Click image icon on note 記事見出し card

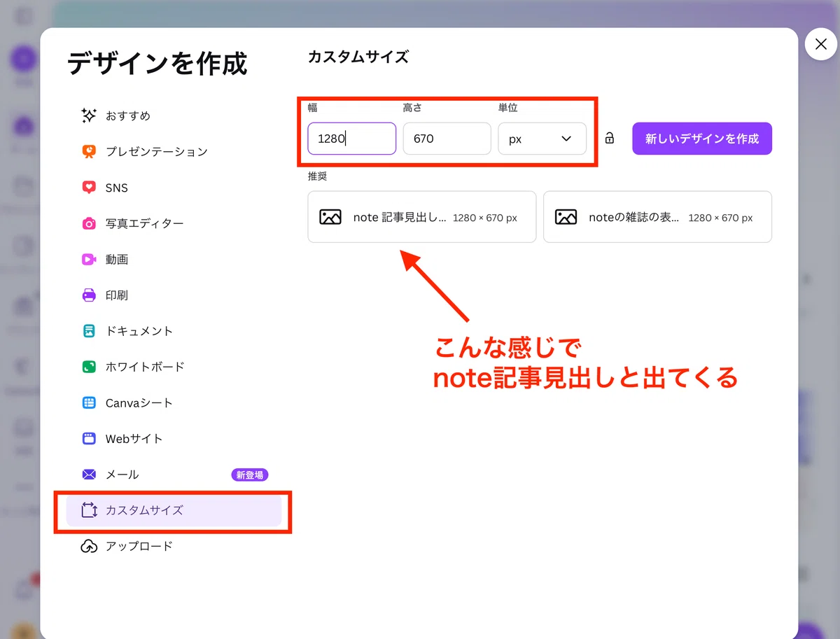330,217
